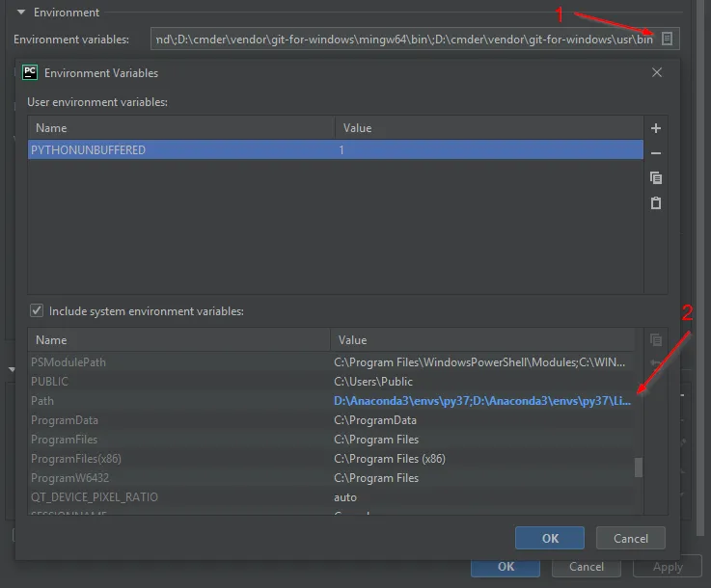
Task: Toggle Include system environment variables checkbox
Action: point(37,310)
